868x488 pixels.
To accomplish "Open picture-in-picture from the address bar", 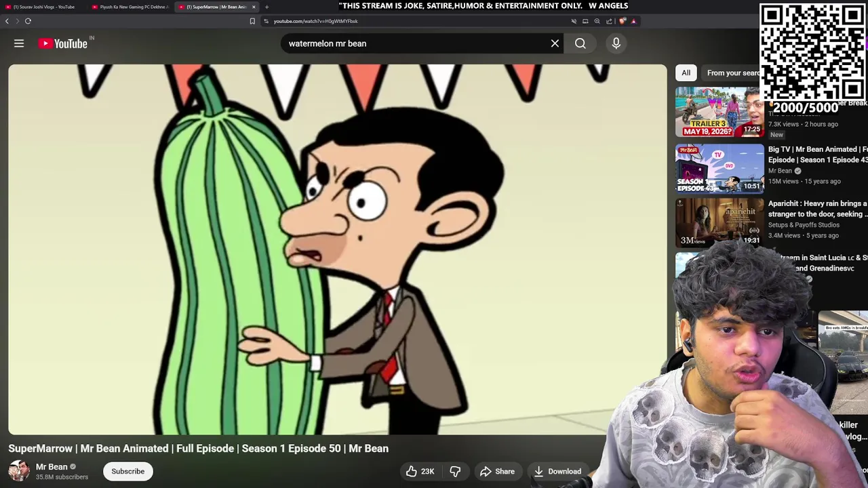I will [x=585, y=21].
